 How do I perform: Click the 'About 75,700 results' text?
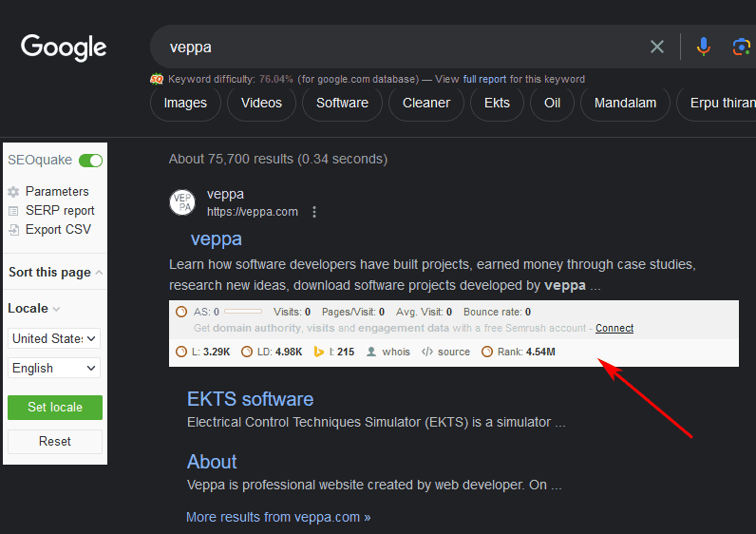(278, 160)
